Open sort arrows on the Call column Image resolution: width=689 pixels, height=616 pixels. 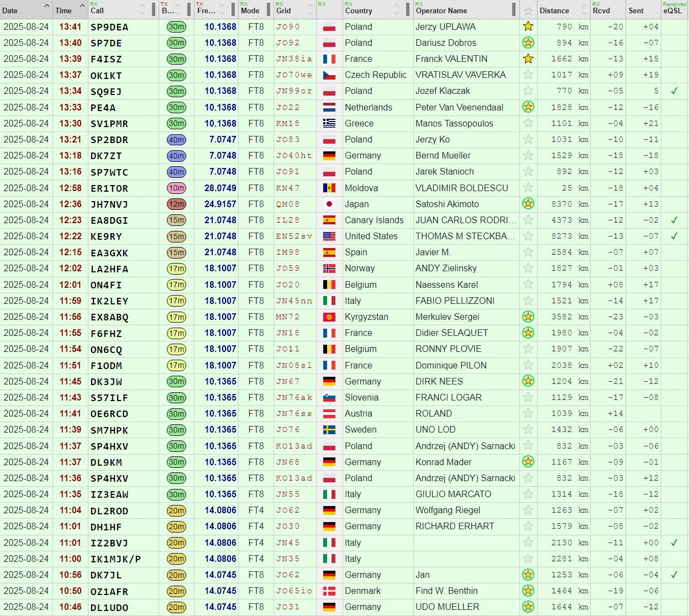[x=142, y=10]
